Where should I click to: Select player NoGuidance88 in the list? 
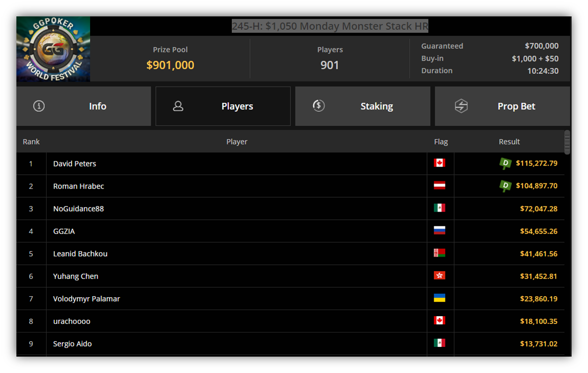(78, 209)
